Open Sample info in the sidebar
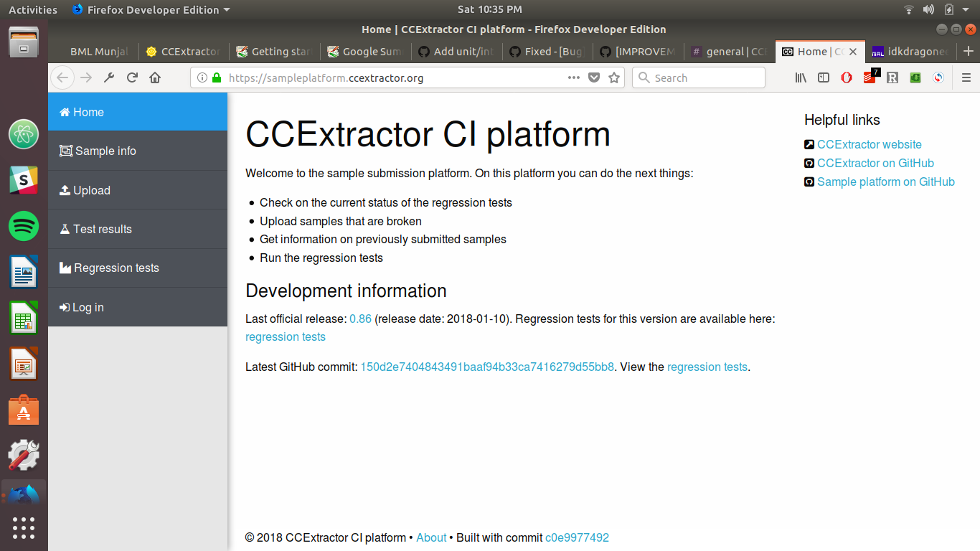 pos(138,151)
